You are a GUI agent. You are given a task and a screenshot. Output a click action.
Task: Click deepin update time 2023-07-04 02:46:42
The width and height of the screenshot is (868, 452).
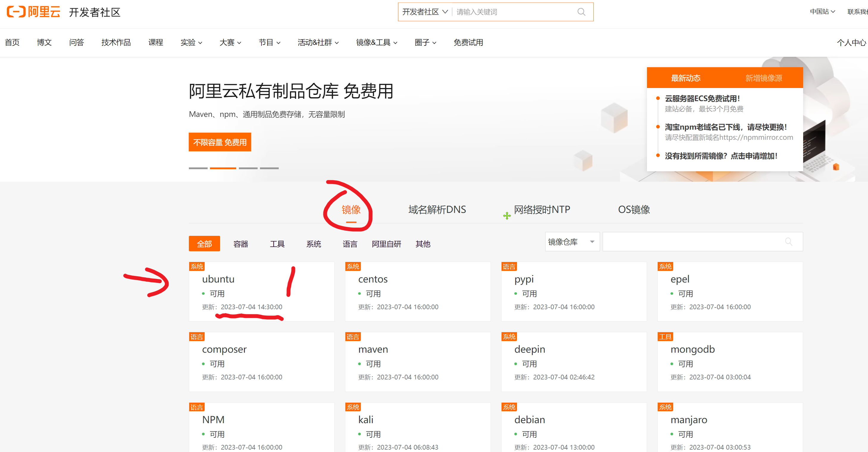pyautogui.click(x=564, y=377)
